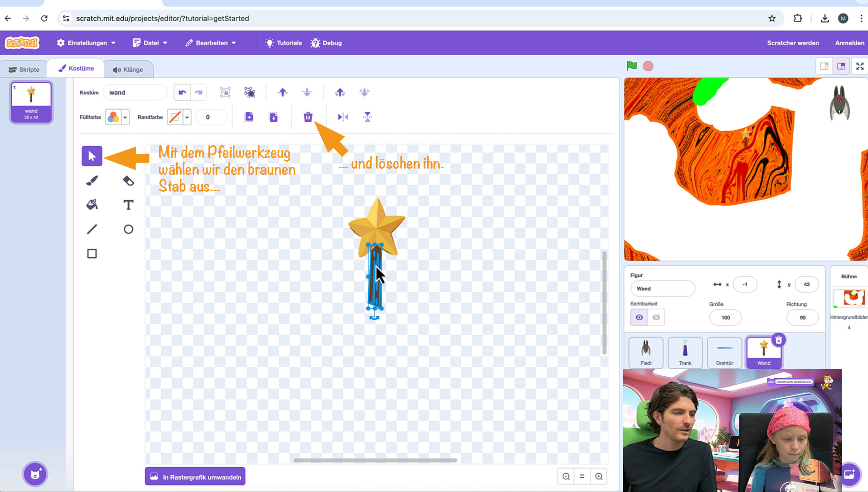Viewport: 868px width, 492px height.
Task: Click the trash delete icon in toolbar
Action: (308, 117)
